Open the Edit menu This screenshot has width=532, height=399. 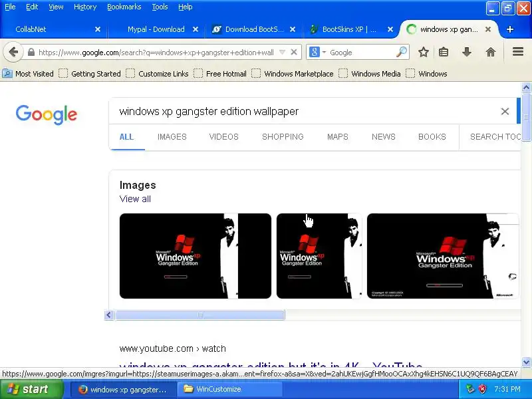pos(32,7)
